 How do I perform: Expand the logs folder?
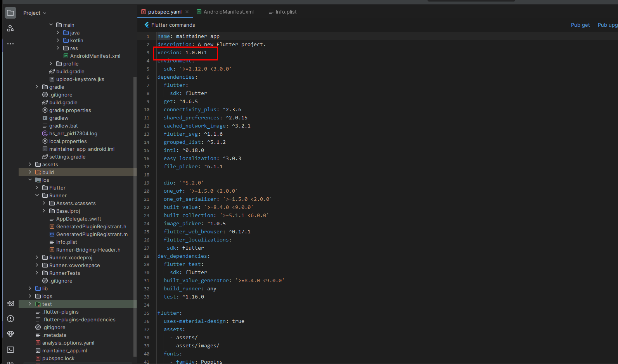[30, 296]
